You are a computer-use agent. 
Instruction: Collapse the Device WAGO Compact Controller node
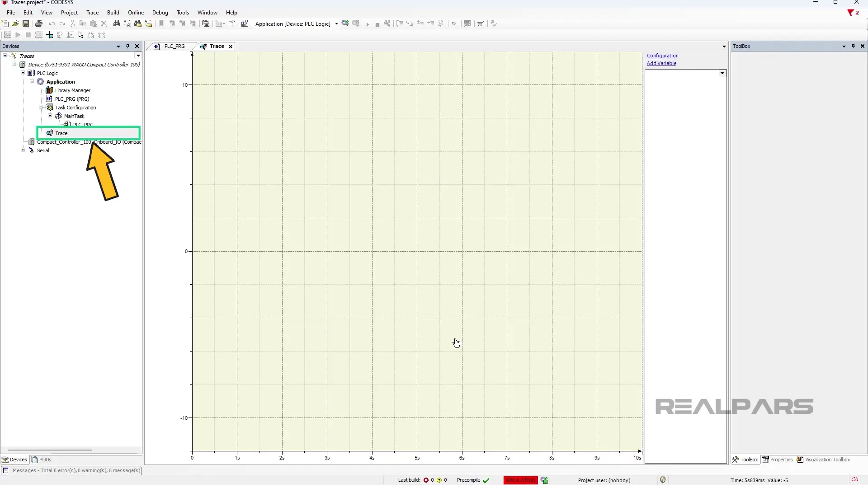pyautogui.click(x=14, y=64)
